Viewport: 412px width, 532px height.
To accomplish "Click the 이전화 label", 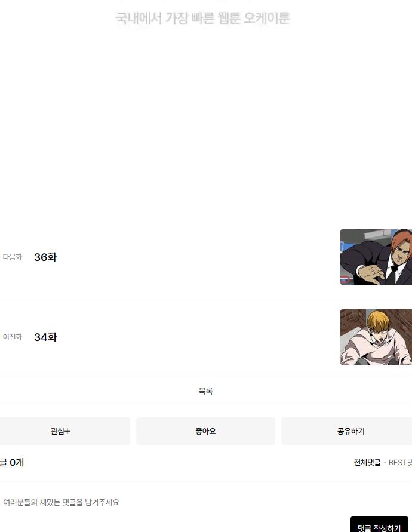I will (x=13, y=337).
